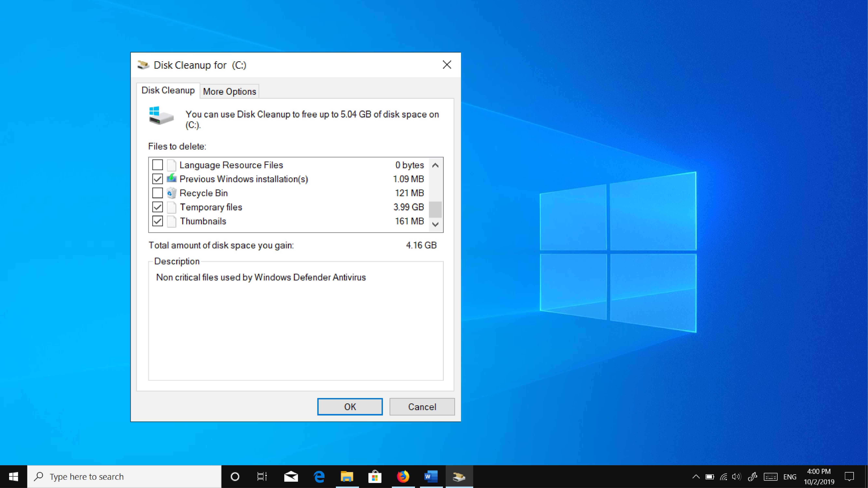The width and height of the screenshot is (868, 488).
Task: Uncheck the Temporary files checkbox
Action: [x=157, y=207]
